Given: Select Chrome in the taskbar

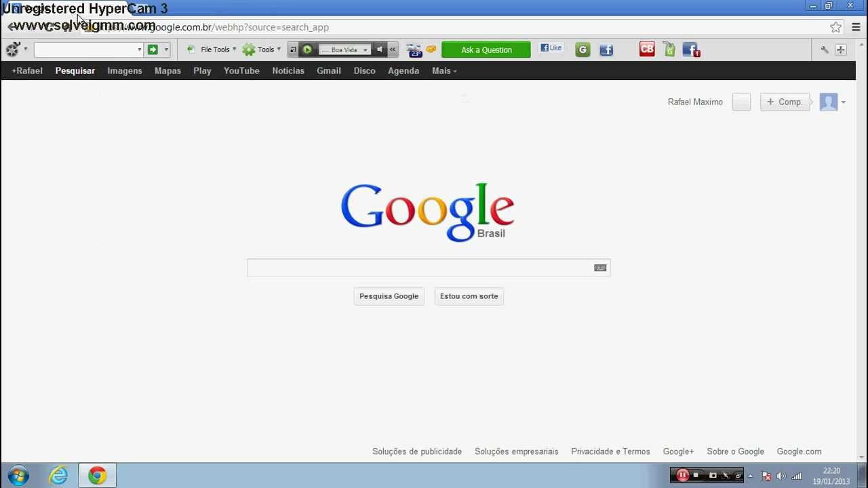Looking at the screenshot, I should coord(97,476).
